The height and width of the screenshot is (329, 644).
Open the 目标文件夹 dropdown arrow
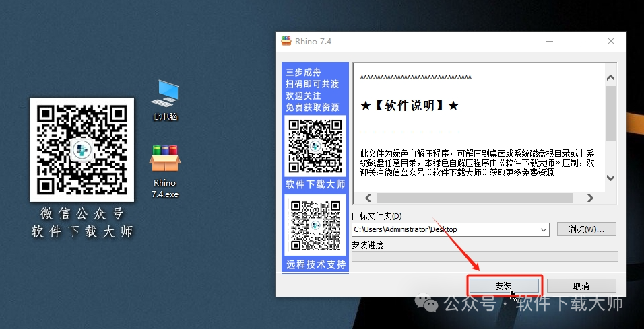tap(544, 229)
